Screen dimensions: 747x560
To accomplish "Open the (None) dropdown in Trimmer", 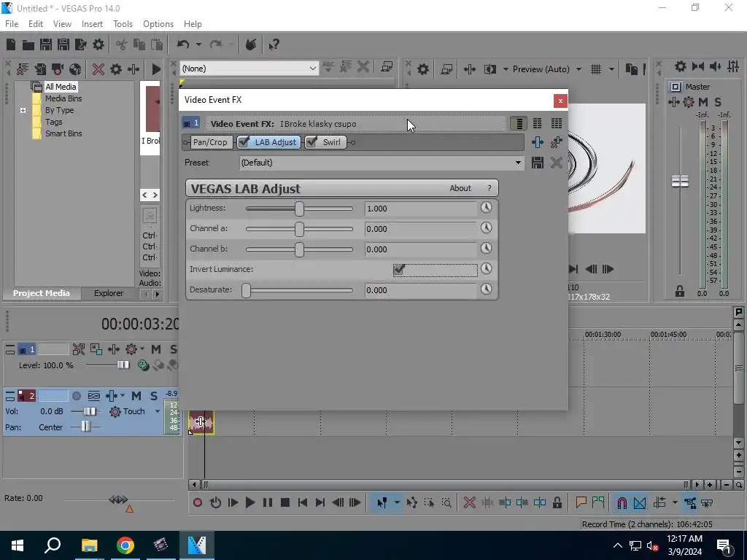I will (x=312, y=69).
